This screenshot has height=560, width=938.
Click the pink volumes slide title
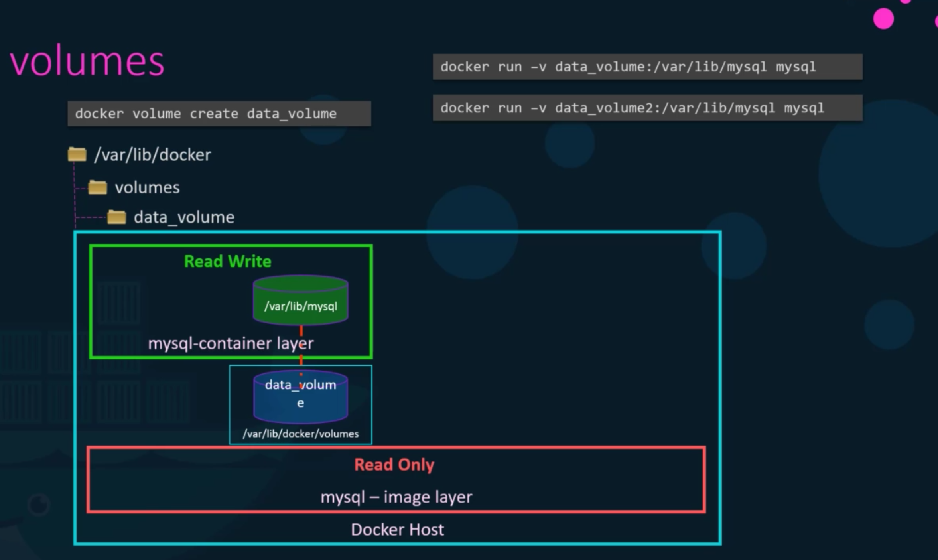pos(87,62)
